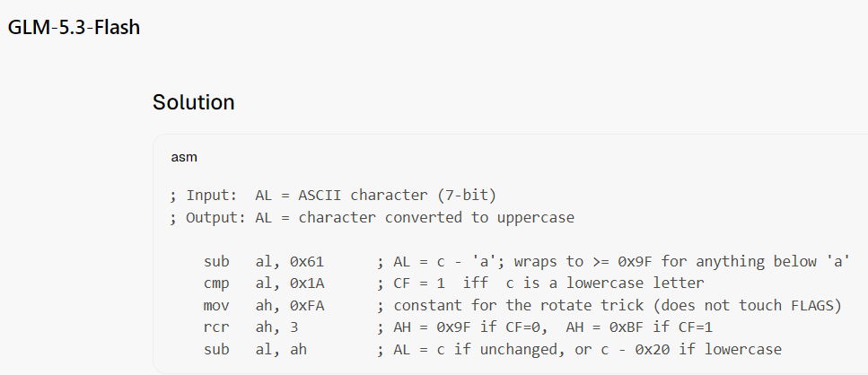Click the asm language label
This screenshot has width=868, height=375.
(x=184, y=157)
